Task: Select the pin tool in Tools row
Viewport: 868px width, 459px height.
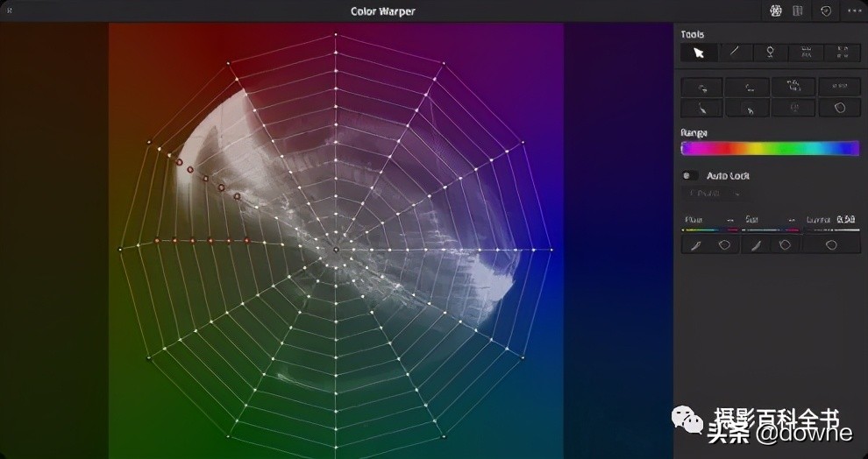Action: click(x=770, y=53)
